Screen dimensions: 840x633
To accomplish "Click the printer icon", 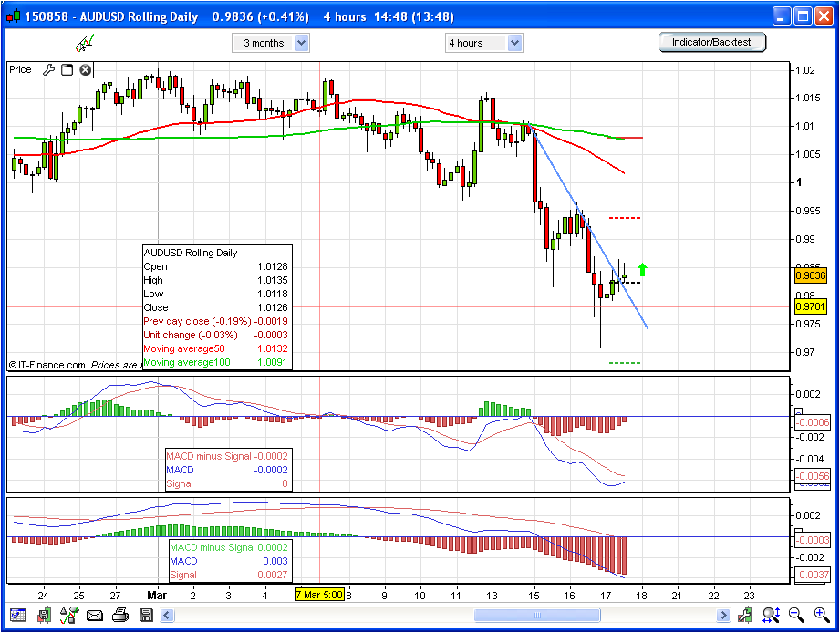I will pos(120,616).
